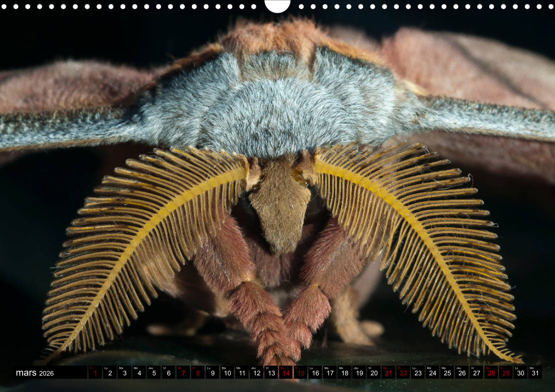The image size is (555, 392).
Task: Select Saturday 21 date cell
Action: [x=388, y=373]
